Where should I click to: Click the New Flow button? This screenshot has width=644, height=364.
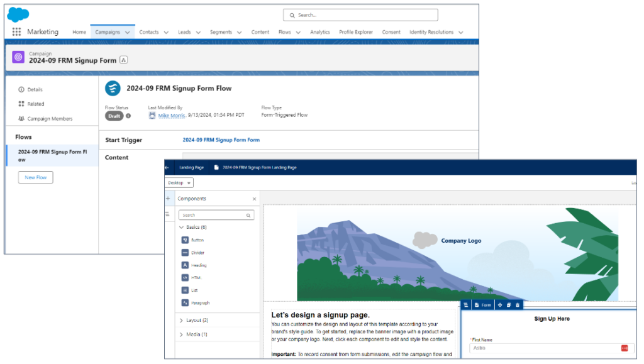(x=36, y=178)
